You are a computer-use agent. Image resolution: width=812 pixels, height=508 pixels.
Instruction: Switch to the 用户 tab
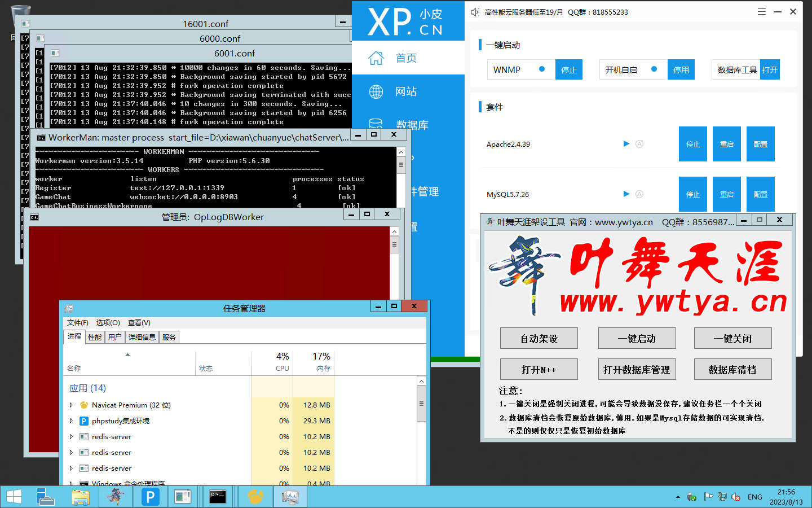(x=114, y=337)
